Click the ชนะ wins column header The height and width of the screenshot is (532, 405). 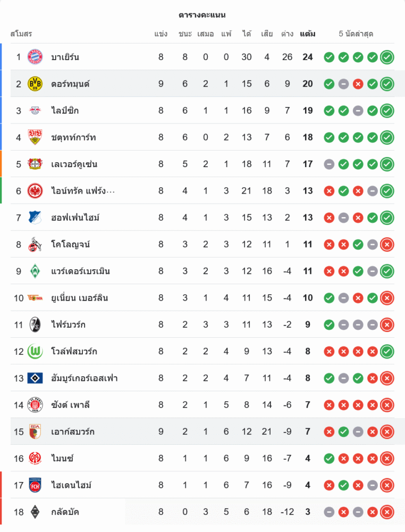point(185,34)
